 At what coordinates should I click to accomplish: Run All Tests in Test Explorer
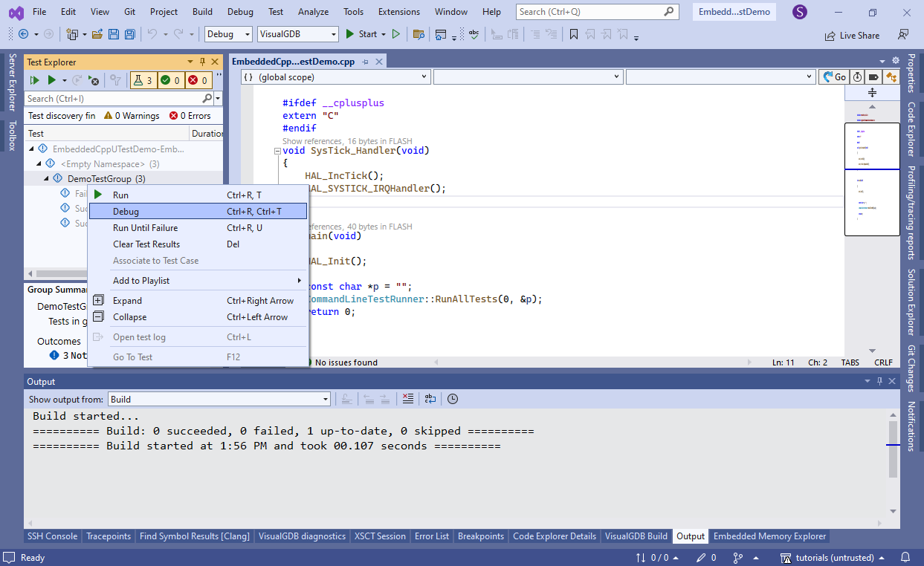(x=34, y=80)
